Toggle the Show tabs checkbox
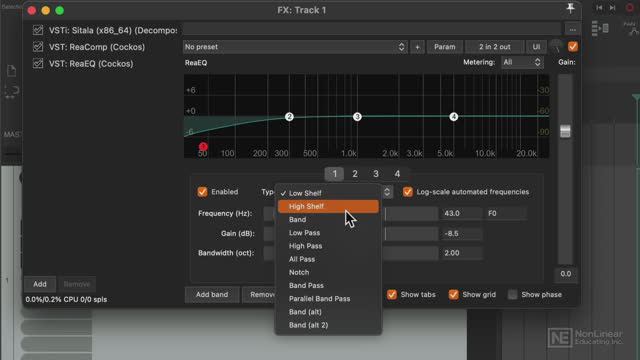640x360 pixels. (392, 295)
